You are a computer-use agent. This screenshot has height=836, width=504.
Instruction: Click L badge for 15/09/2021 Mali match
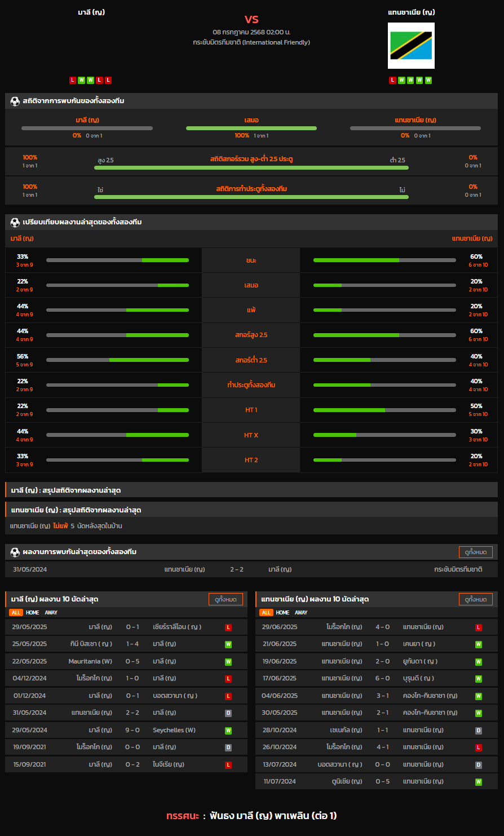click(x=228, y=765)
